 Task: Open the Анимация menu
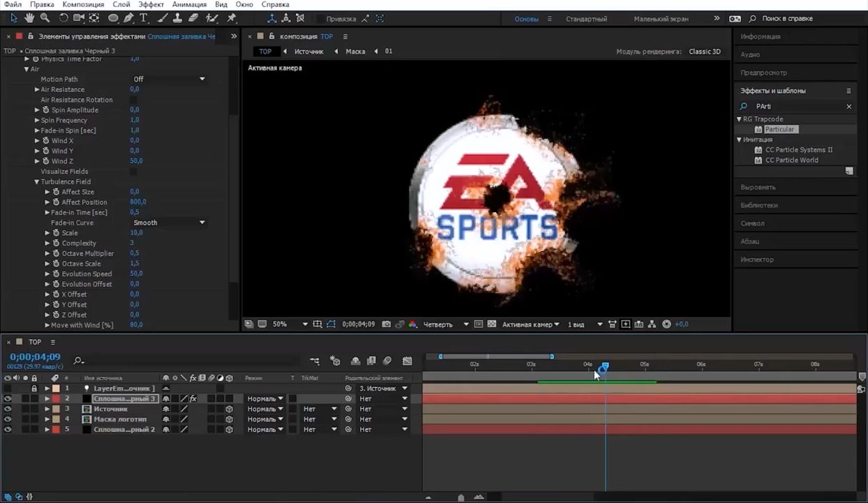coord(189,4)
